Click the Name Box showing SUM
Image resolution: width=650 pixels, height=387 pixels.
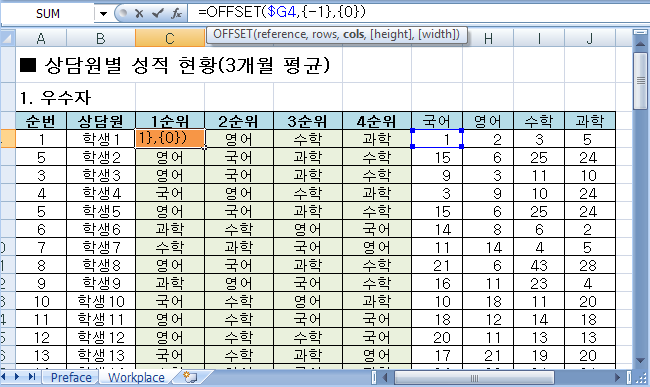point(48,14)
